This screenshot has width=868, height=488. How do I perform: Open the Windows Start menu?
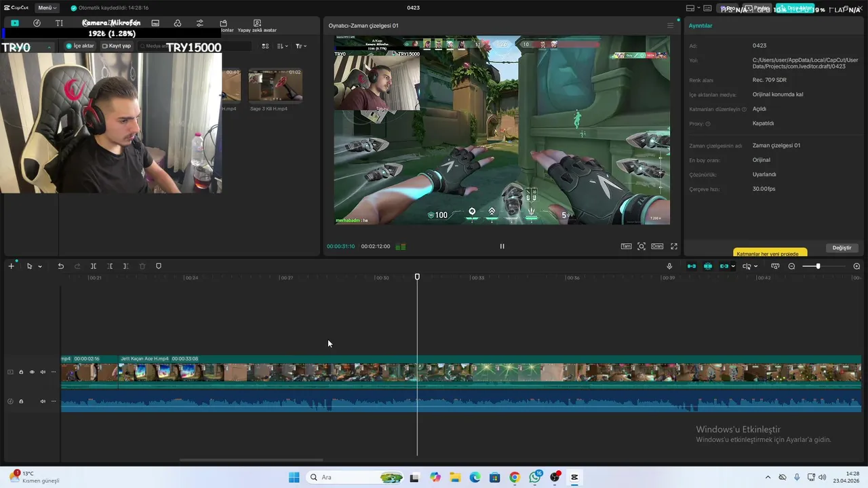(x=294, y=477)
